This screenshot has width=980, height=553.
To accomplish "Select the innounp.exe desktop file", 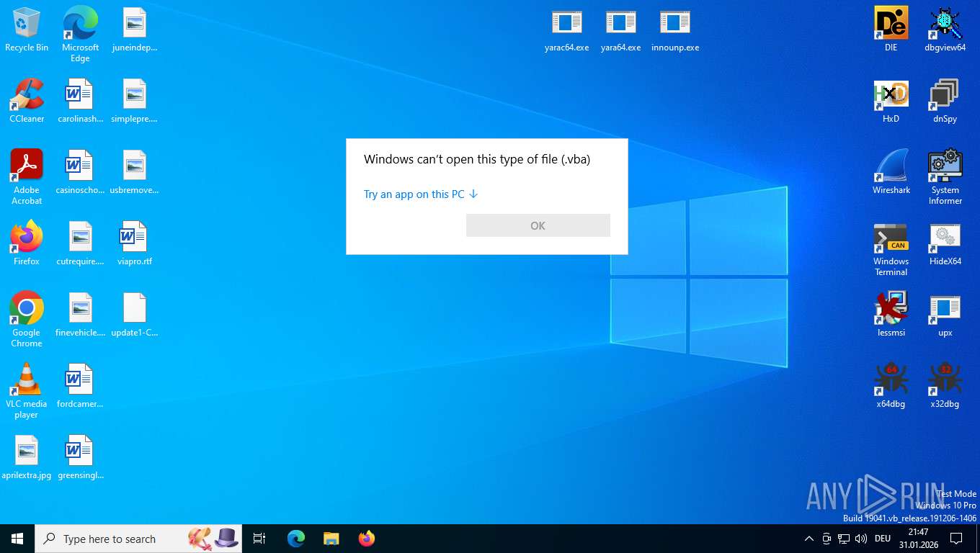I will (674, 30).
